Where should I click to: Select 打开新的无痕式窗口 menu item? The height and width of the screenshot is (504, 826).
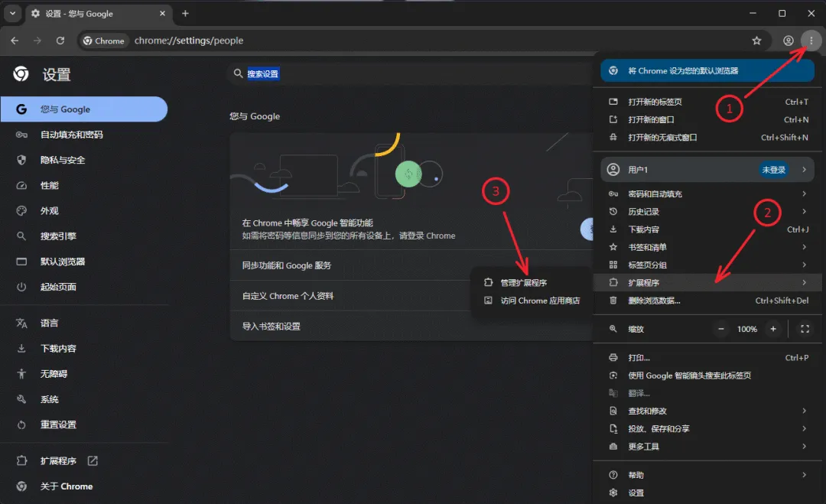707,138
